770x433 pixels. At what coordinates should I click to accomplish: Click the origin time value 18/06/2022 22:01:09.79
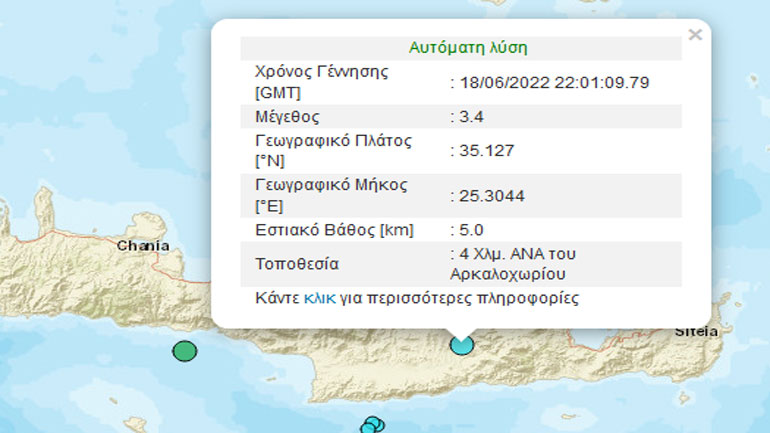tap(554, 82)
